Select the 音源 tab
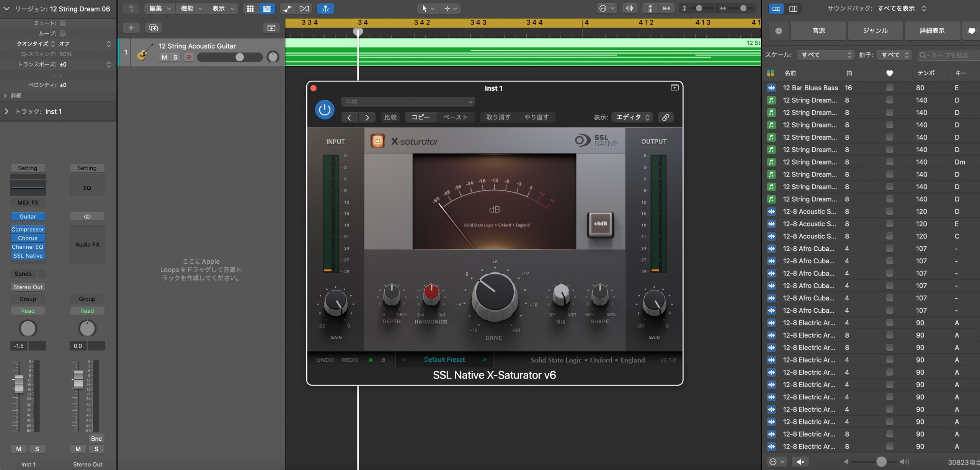980x470 pixels. (x=818, y=31)
